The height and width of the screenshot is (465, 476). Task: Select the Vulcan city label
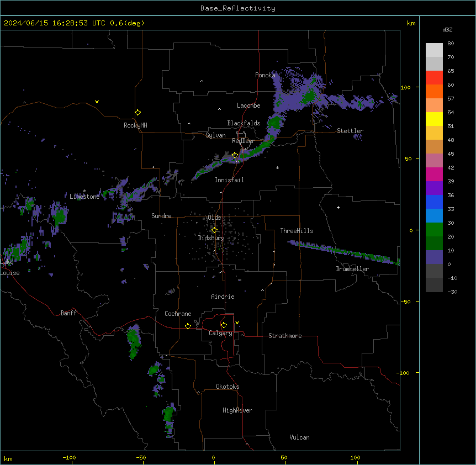(x=300, y=437)
